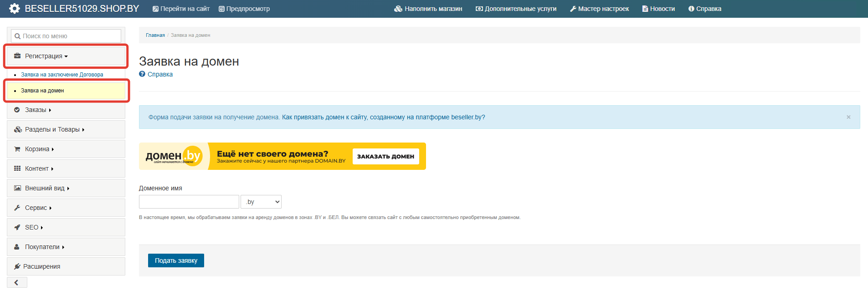The width and height of the screenshot is (868, 291).
Task: Open the Заявка на заключение Договора link
Action: 62,75
